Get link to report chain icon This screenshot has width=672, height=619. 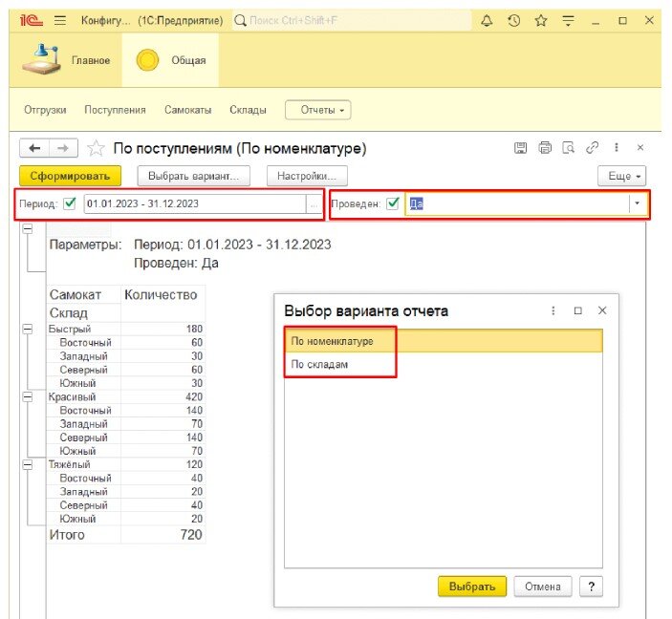pos(593,148)
